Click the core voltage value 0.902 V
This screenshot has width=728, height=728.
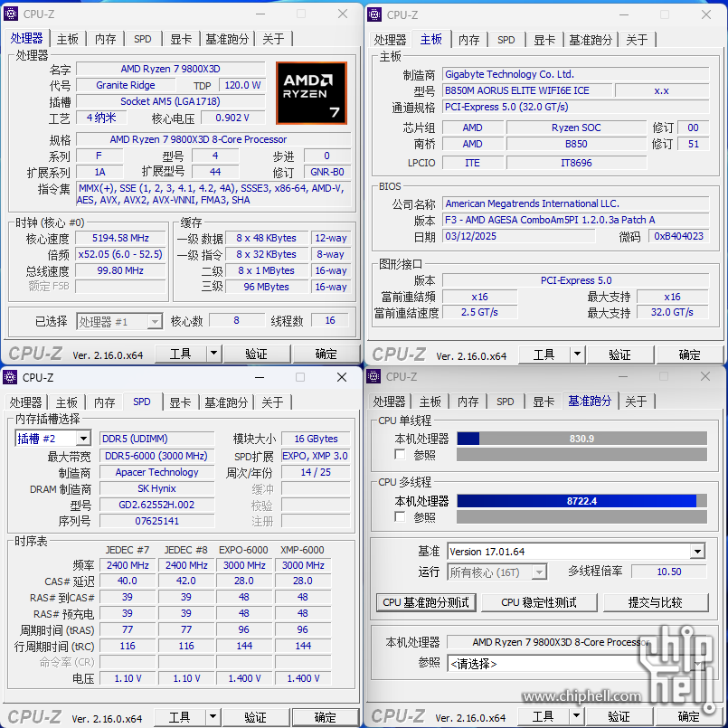[232, 118]
